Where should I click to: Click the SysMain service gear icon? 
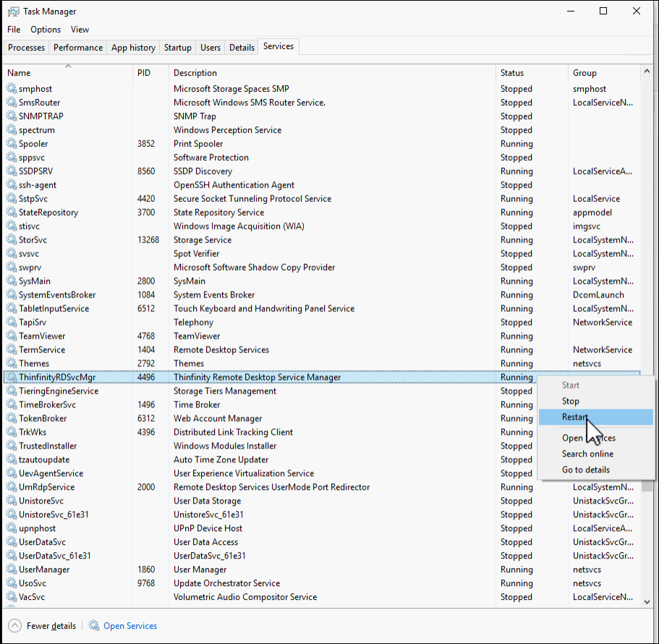pyautogui.click(x=11, y=281)
